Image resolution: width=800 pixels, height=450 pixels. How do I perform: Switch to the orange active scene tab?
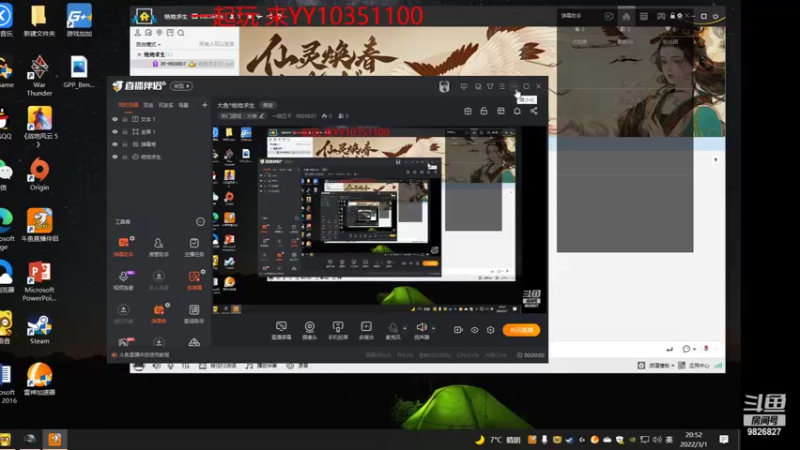pos(128,105)
